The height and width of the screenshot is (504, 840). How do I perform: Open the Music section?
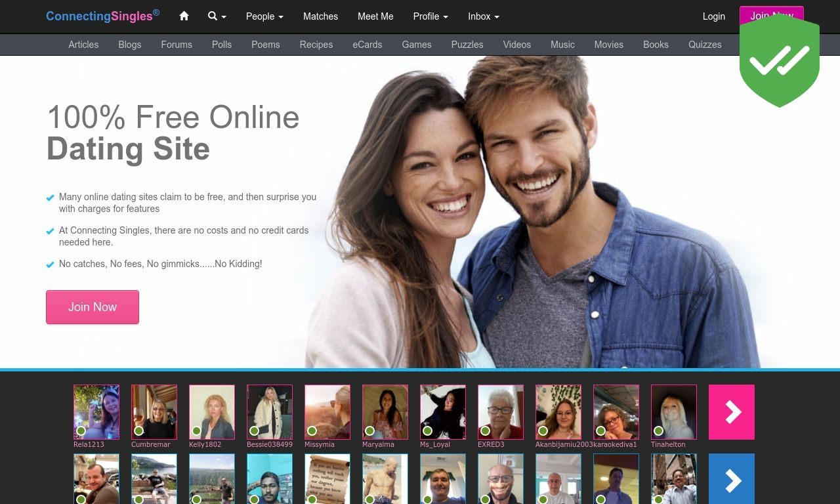[562, 45]
